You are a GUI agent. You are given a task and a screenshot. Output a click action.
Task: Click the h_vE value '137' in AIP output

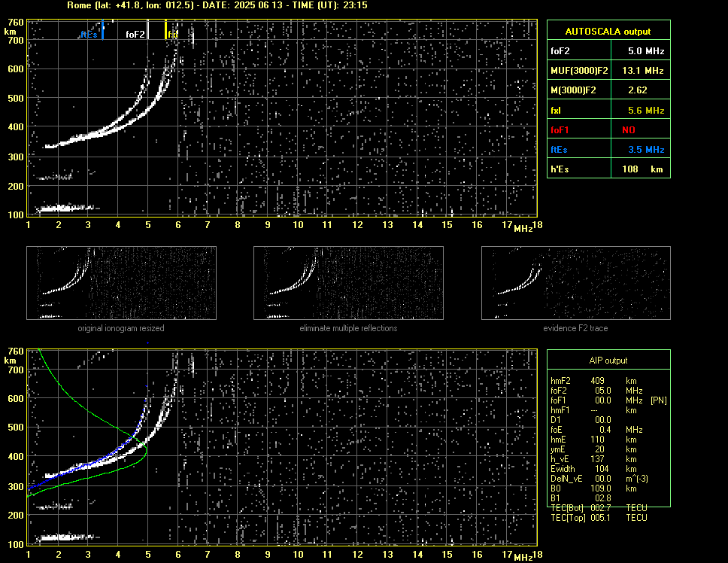pyautogui.click(x=597, y=459)
